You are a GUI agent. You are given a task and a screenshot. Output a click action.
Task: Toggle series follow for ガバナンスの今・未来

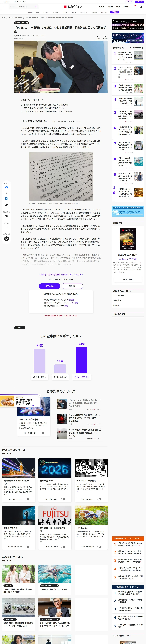[x=42, y=433]
